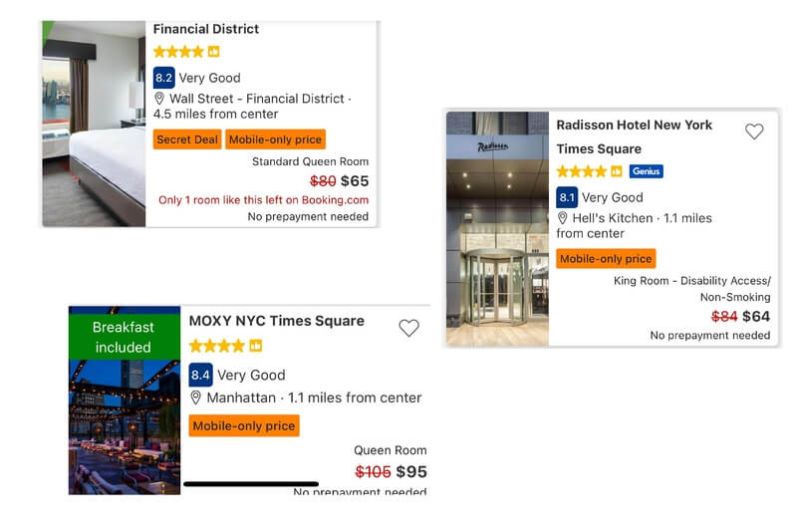
Task: Click the 8.2 review score badge
Action: [x=164, y=77]
